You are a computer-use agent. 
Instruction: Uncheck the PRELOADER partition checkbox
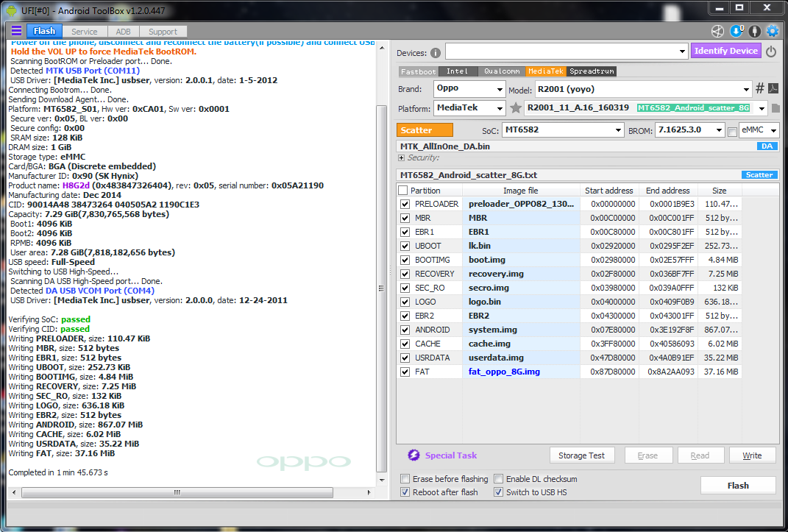[x=405, y=204]
